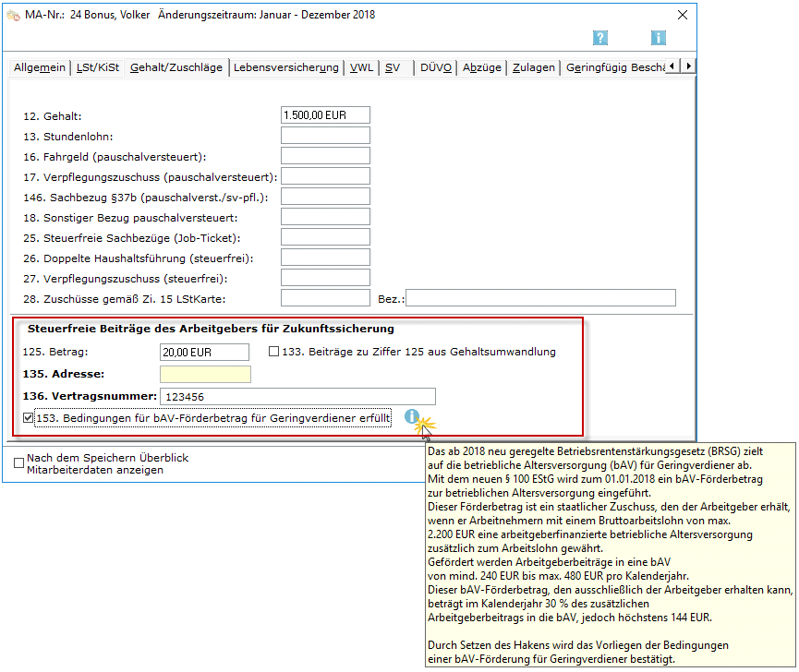The image size is (799, 672).
Task: Click the blue info icon at top right
Action: point(659,38)
